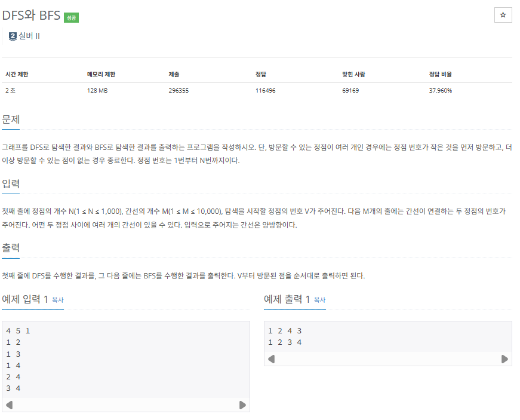Click the 시간 제한 column header
The width and height of the screenshot is (520, 420).
17,74
